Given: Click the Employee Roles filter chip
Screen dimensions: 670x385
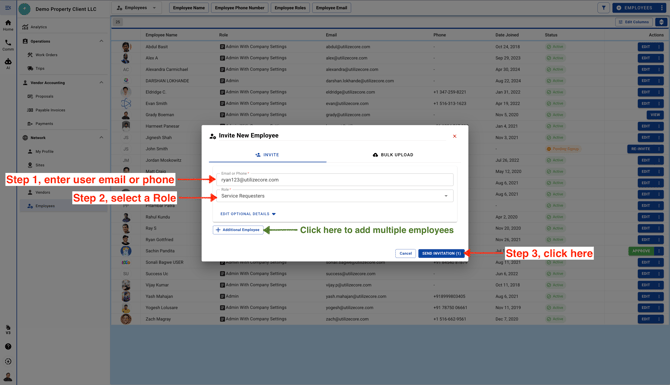Looking at the screenshot, I should (x=290, y=8).
